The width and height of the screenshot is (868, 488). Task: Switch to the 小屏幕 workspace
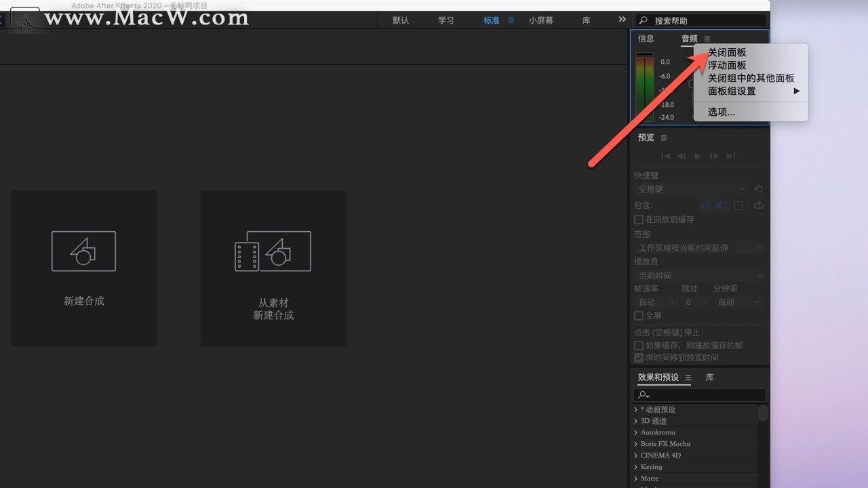[x=541, y=20]
